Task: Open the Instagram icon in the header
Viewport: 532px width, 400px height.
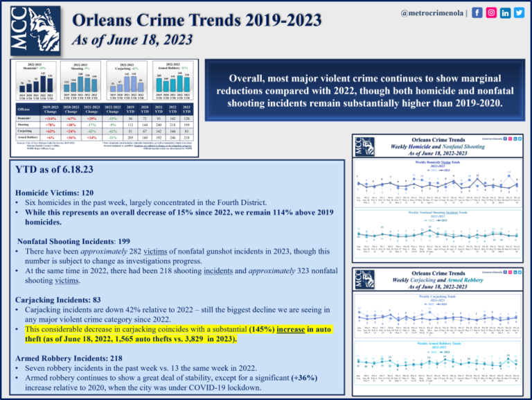Action: 493,13
